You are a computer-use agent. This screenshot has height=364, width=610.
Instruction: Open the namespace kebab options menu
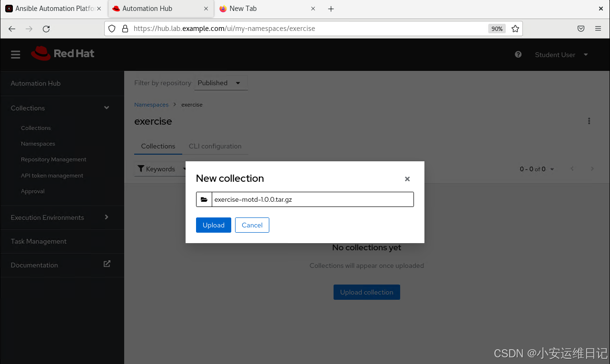(x=589, y=121)
